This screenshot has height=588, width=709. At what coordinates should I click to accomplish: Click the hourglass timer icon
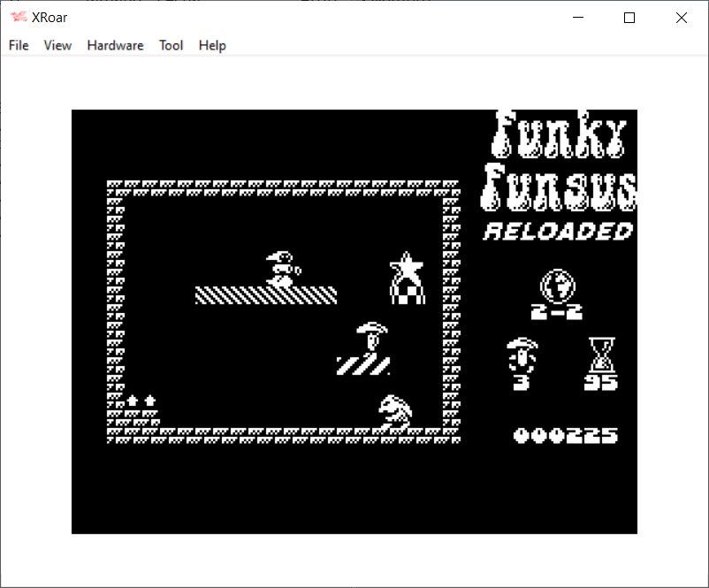click(x=601, y=355)
